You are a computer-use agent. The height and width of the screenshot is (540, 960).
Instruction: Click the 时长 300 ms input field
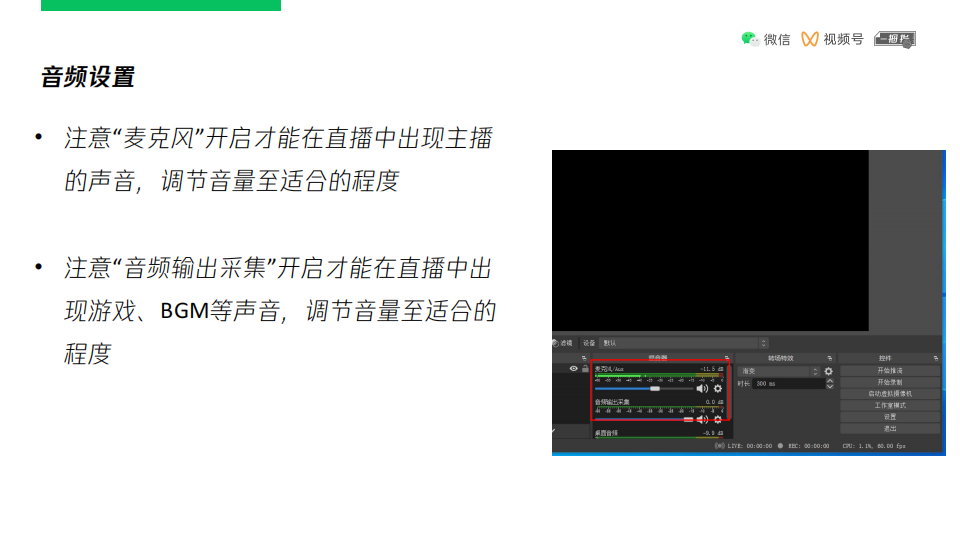coord(789,384)
